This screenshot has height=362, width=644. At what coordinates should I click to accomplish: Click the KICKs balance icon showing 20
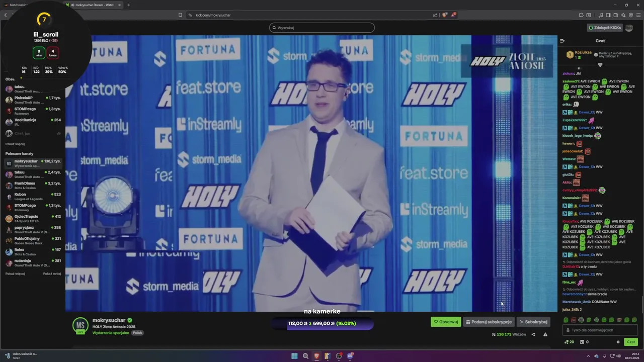(569, 342)
